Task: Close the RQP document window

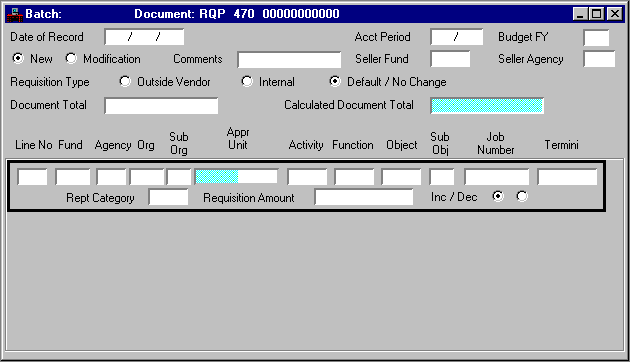Action: [615, 14]
